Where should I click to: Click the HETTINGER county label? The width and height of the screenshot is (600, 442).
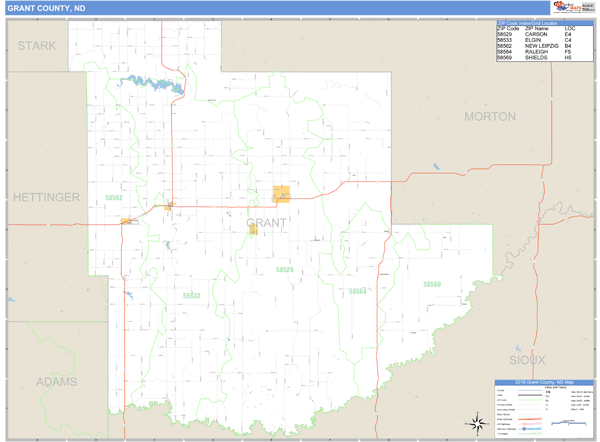(x=46, y=198)
